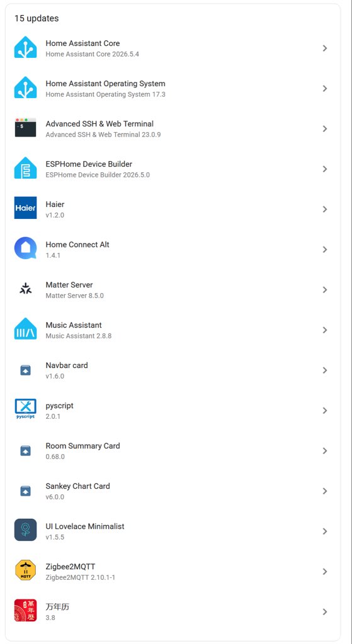The width and height of the screenshot is (352, 644).
Task: Select 'Advanced SSH & Web Terminal 23.0.9' version
Action: click(x=103, y=135)
